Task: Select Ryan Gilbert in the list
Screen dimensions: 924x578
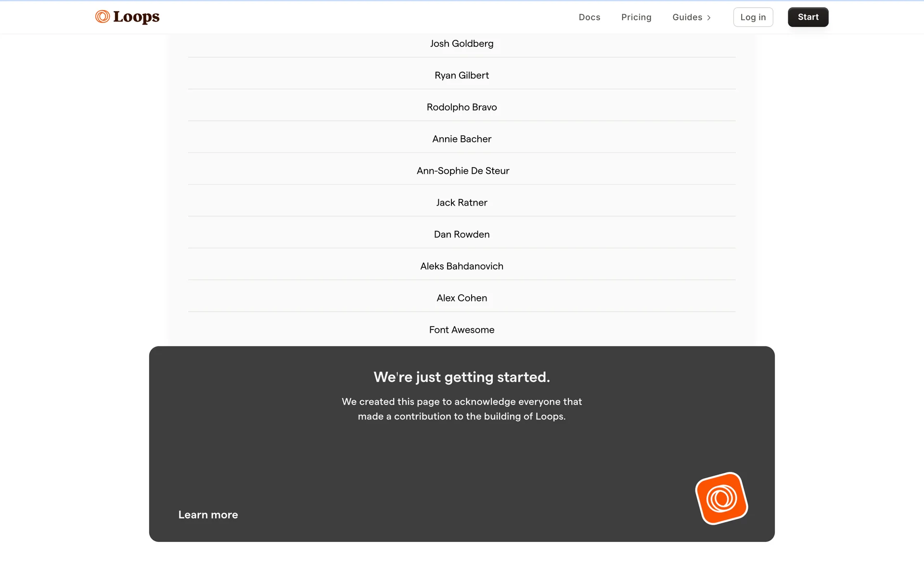Action: [x=462, y=76]
